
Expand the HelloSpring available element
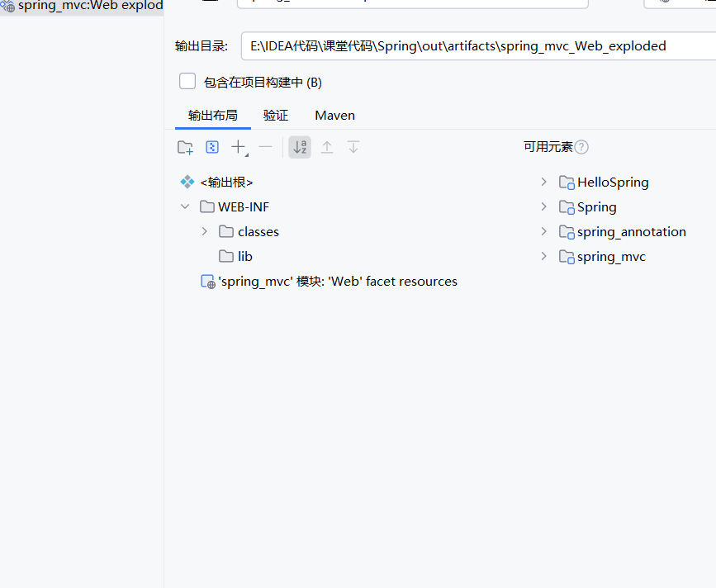tap(543, 182)
